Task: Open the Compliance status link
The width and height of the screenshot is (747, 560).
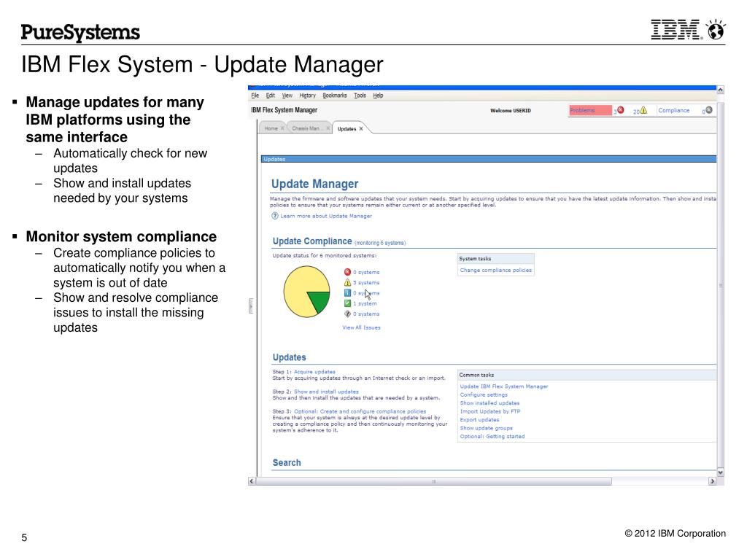Action: [673, 111]
